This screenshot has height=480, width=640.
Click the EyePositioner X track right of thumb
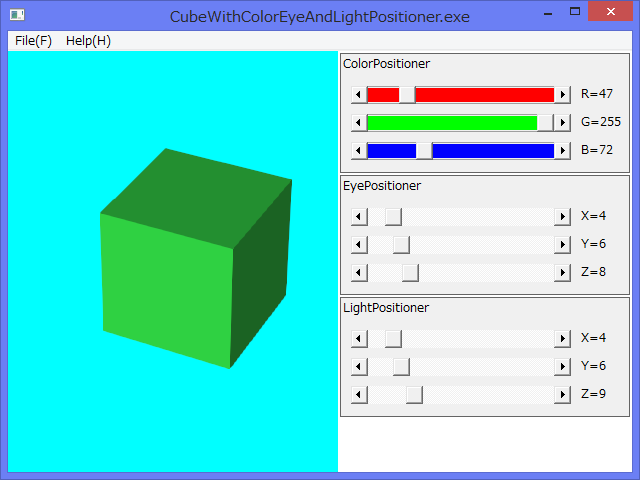click(x=478, y=216)
